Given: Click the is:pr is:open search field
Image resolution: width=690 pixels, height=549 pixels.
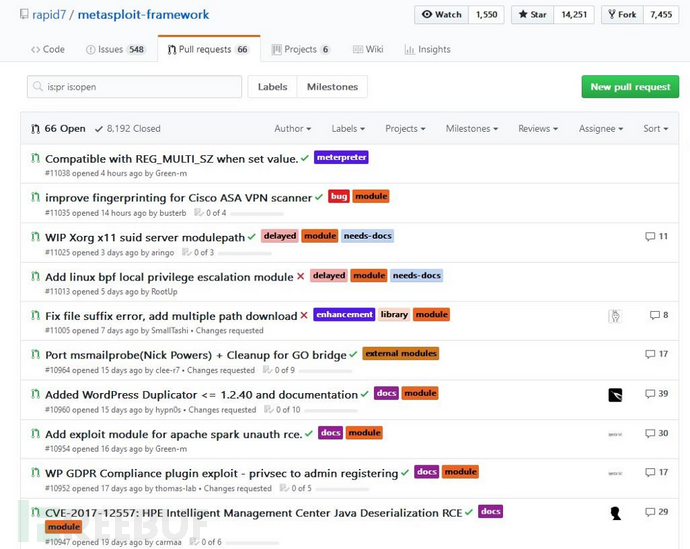Looking at the screenshot, I should coord(134,87).
